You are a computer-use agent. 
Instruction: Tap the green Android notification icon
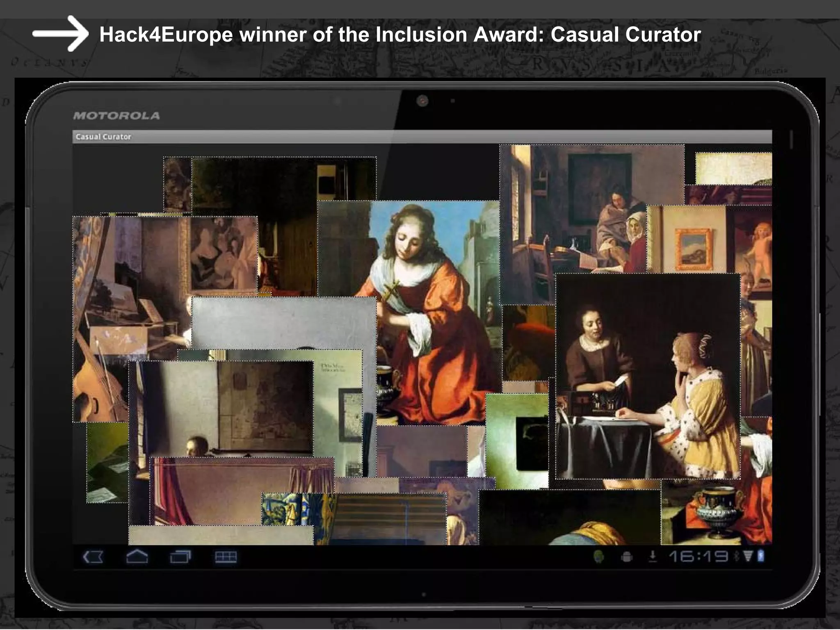pos(599,557)
